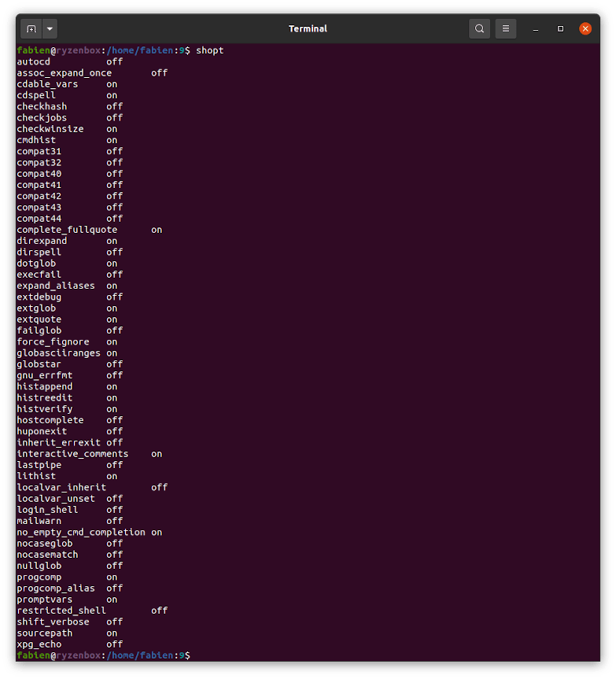Click the 'sourcepath' option text
616x679 pixels.
coord(44,633)
